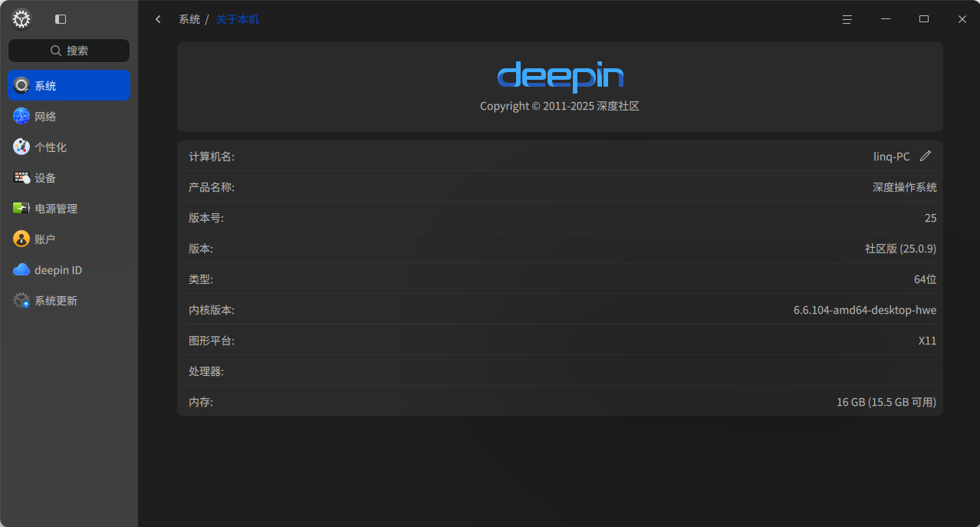The width and height of the screenshot is (980, 527).
Task: Go back with the left arrow
Action: (158, 19)
